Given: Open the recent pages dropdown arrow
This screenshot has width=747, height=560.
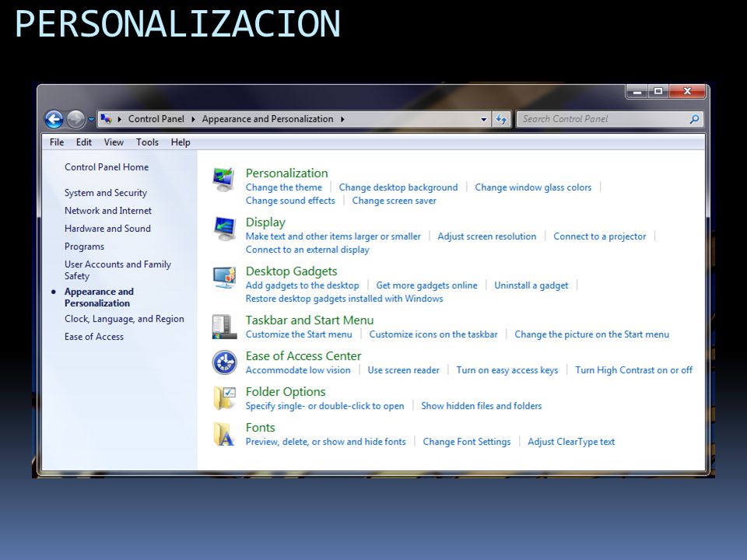Looking at the screenshot, I should (90, 120).
